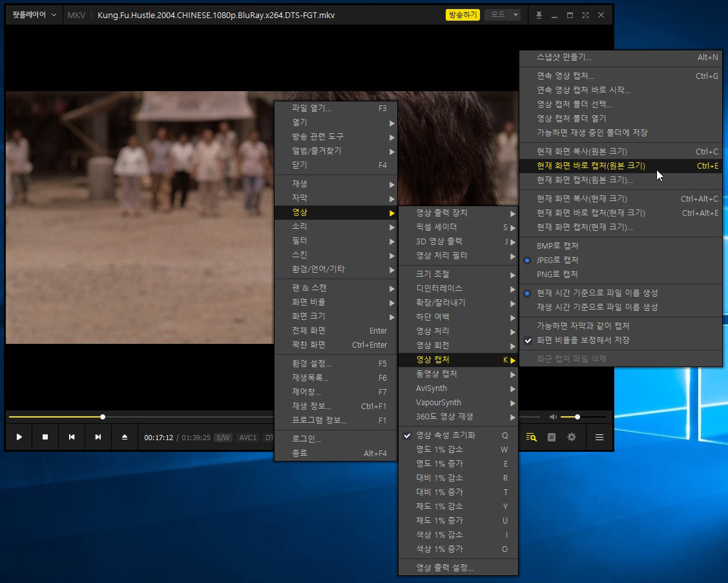The height and width of the screenshot is (583, 728).
Task: Choose 영상 출력 설정... item
Action: click(458, 567)
